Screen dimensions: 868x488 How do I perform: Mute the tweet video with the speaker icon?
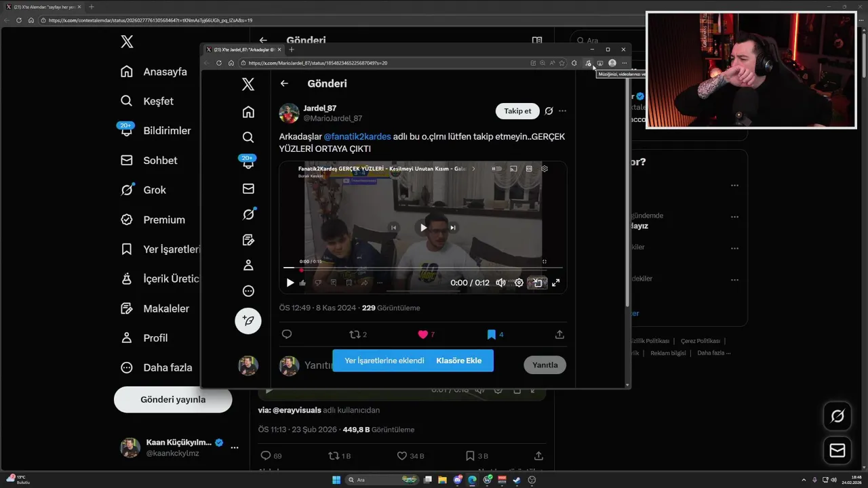tap(500, 283)
